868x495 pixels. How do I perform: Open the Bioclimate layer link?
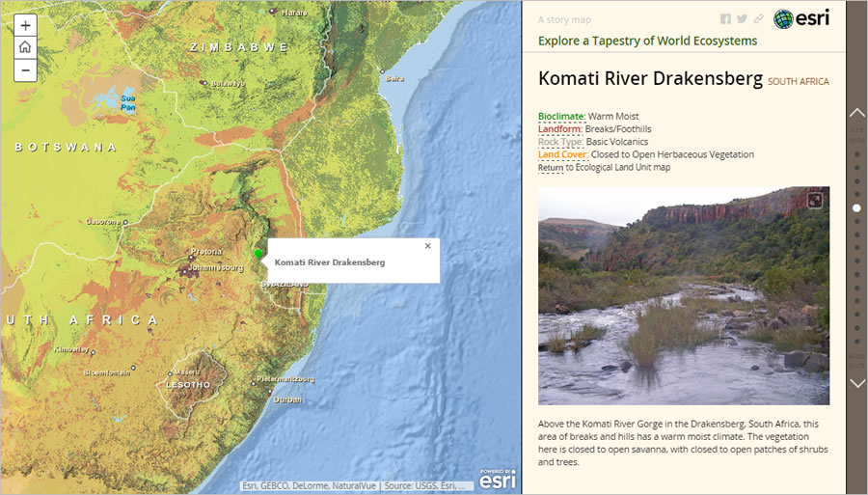tap(561, 117)
